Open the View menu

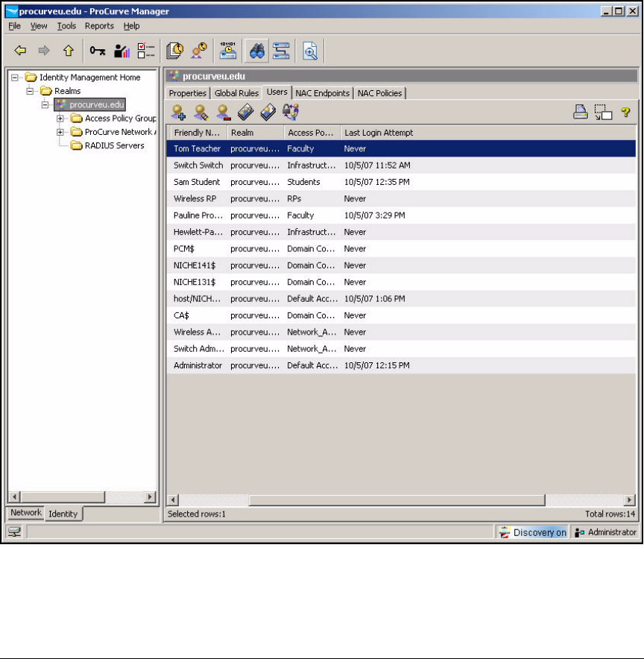click(39, 26)
